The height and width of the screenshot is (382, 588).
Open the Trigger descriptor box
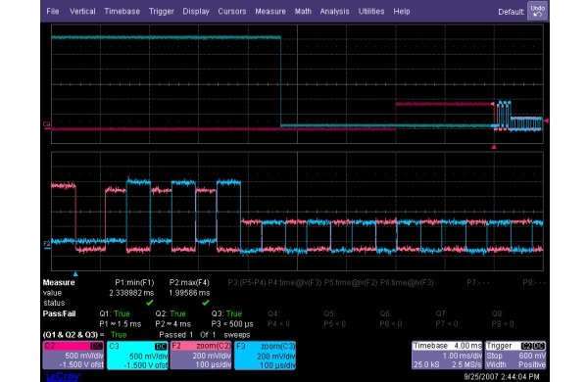tap(515, 355)
